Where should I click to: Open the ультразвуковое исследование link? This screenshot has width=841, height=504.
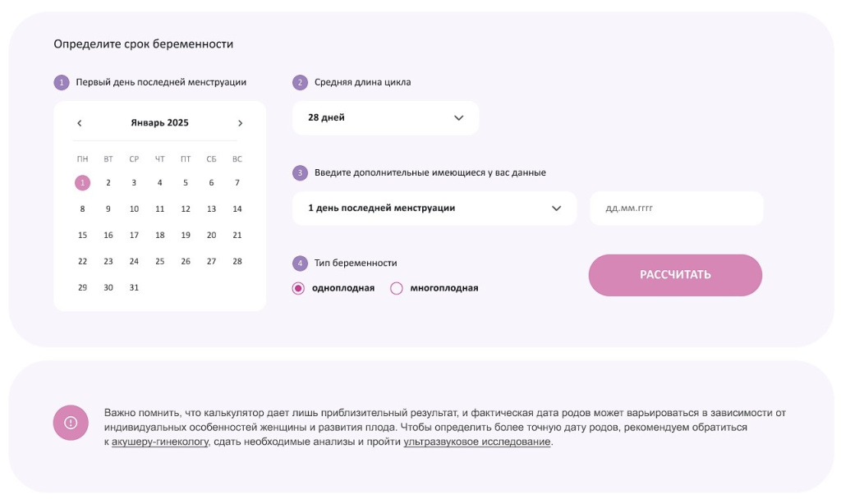click(x=477, y=442)
